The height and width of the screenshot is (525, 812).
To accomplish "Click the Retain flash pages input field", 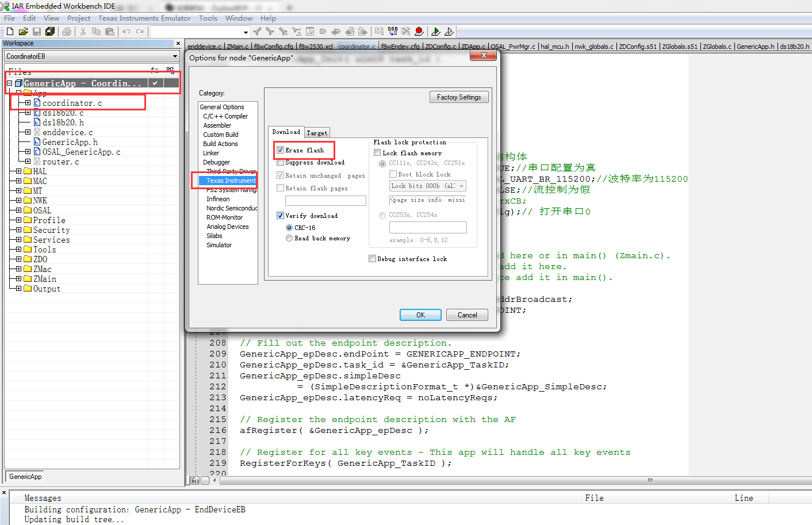I will tap(325, 201).
